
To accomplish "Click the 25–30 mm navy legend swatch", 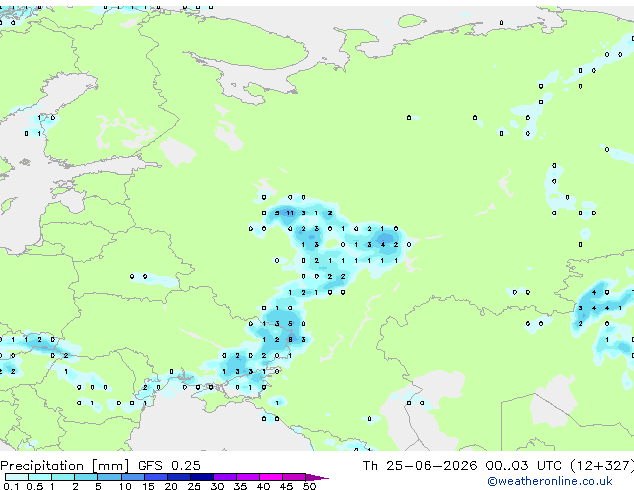I will tap(202, 477).
